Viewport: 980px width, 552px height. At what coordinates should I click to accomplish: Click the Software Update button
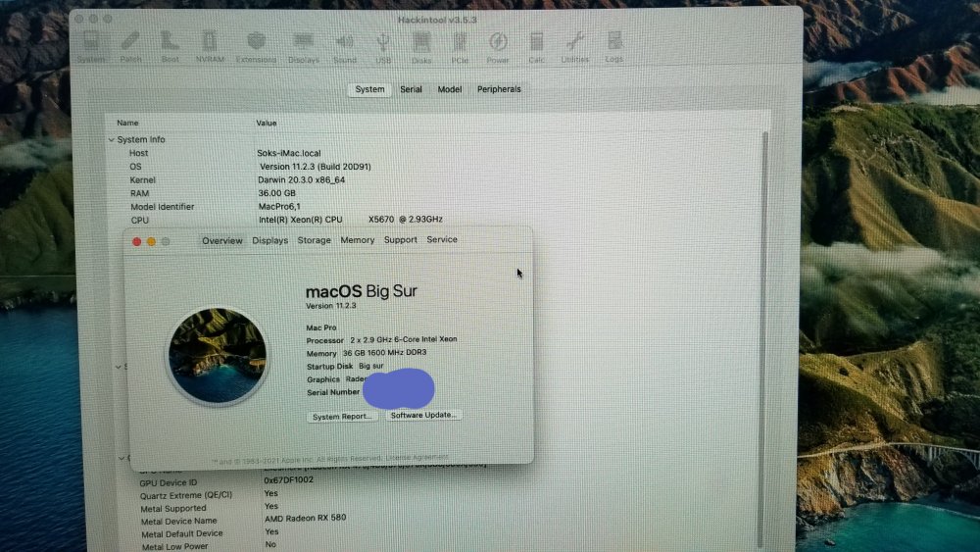[x=423, y=415]
